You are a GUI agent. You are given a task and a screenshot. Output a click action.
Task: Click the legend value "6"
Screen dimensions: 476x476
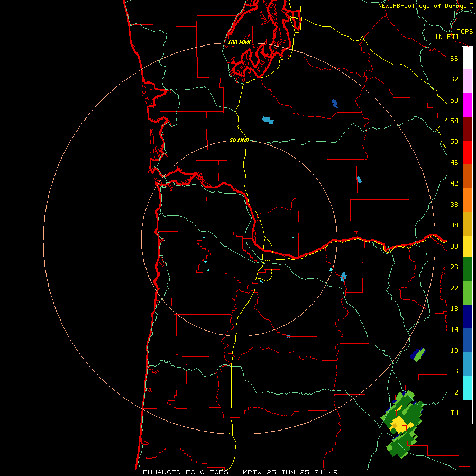[456, 371]
